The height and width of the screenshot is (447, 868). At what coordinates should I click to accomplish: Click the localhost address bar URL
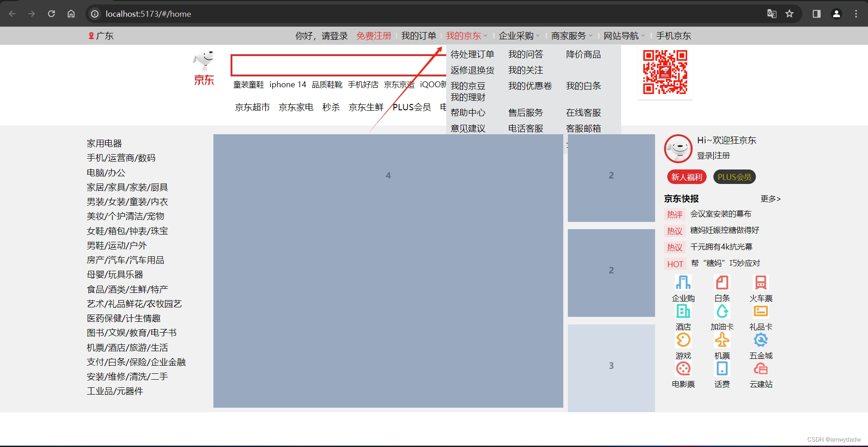tap(148, 14)
